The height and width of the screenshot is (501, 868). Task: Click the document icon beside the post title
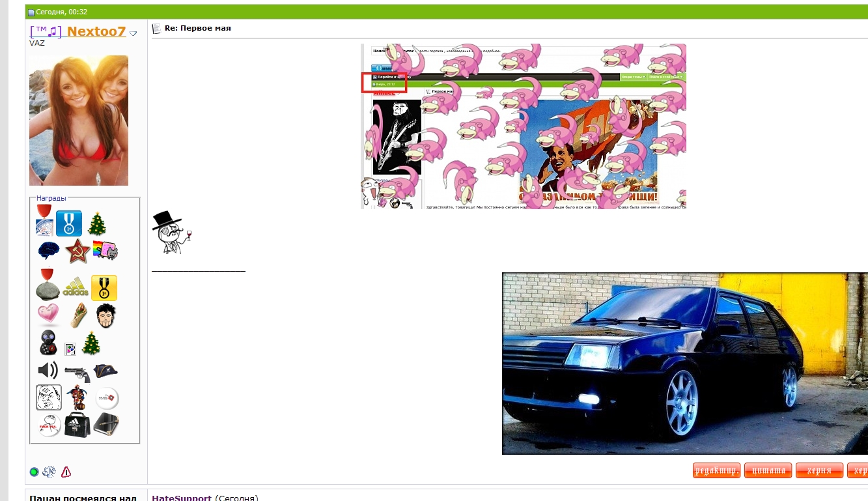pos(156,28)
